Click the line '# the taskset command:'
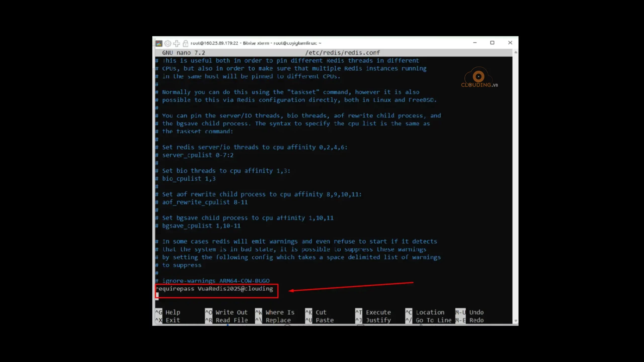644x362 pixels. (x=194, y=131)
